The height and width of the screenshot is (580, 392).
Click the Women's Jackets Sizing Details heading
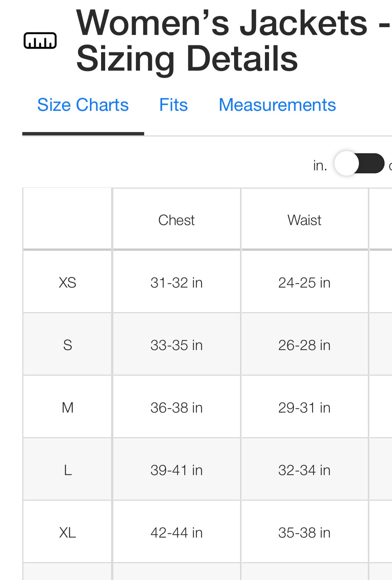click(x=223, y=40)
